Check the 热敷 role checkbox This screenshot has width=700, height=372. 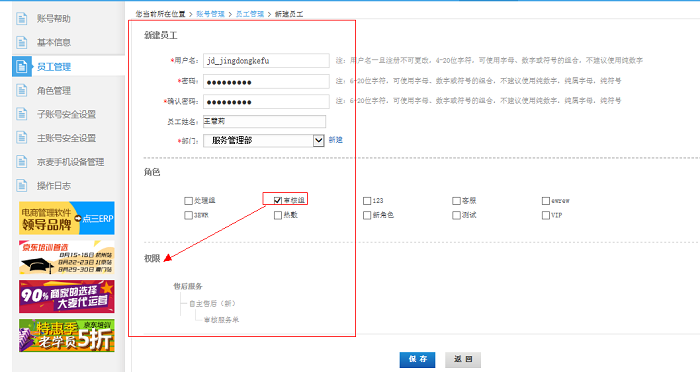pos(278,215)
